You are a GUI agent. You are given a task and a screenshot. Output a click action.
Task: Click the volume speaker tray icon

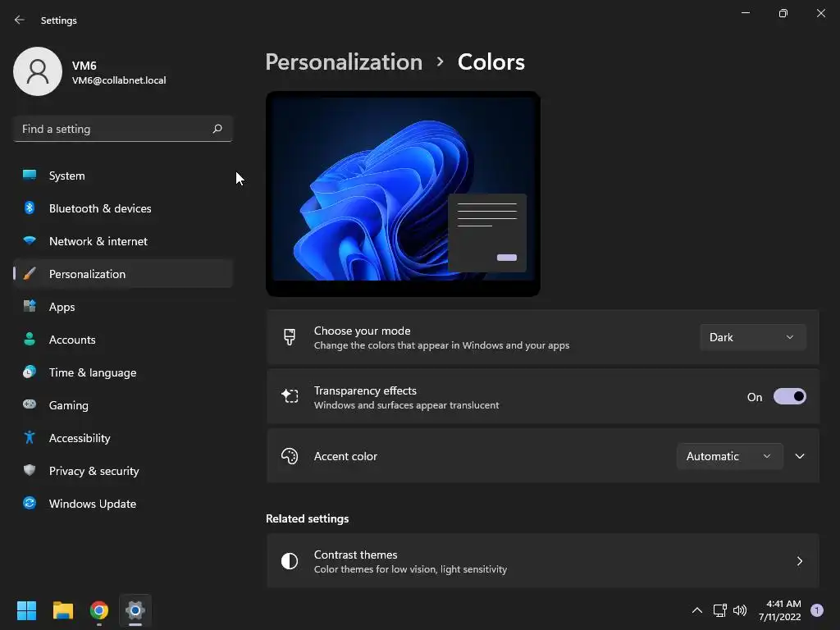(x=740, y=610)
